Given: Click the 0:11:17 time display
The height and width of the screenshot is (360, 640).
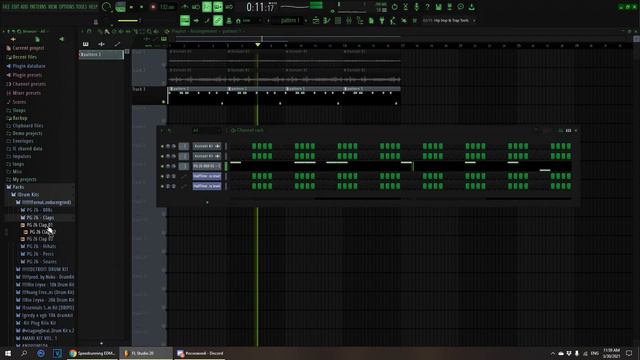Looking at the screenshot, I should tap(261, 7).
